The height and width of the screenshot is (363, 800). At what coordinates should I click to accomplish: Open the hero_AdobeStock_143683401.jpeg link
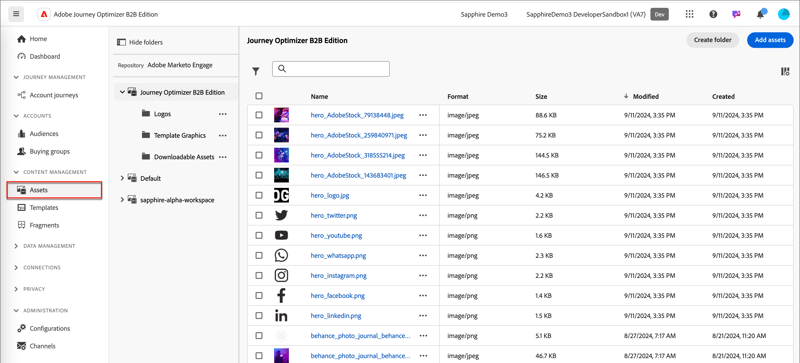(x=358, y=175)
